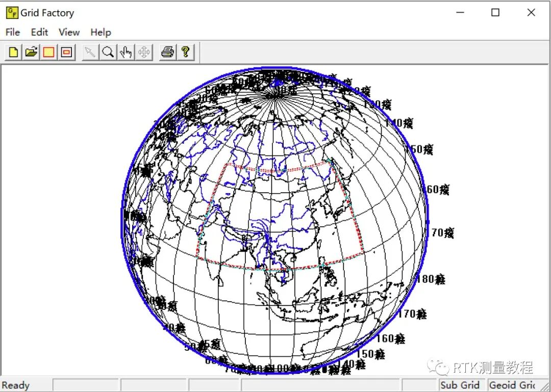Create a new grid file
Viewport: 551px width, 392px height.
tap(13, 53)
